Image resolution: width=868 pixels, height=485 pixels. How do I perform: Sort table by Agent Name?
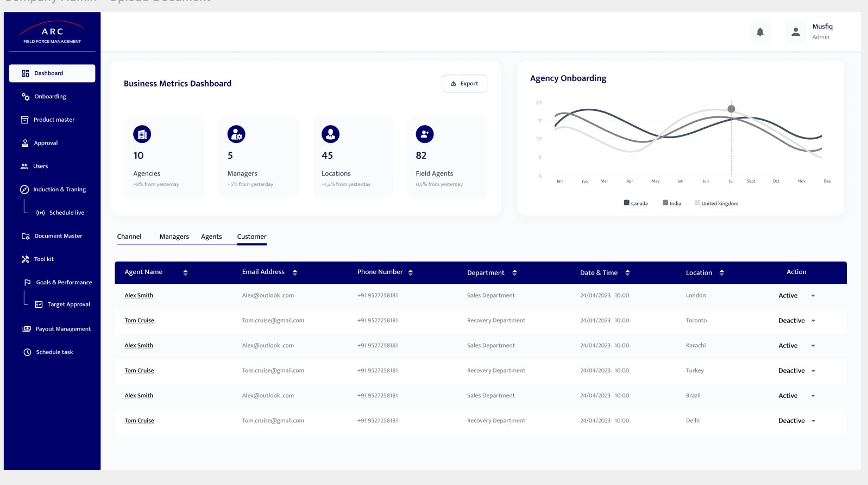pyautogui.click(x=185, y=272)
